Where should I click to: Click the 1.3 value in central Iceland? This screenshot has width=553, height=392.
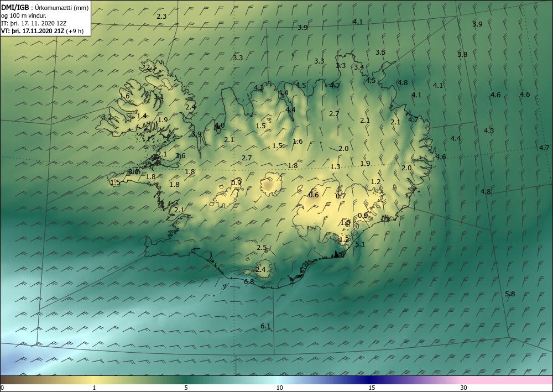pyautogui.click(x=336, y=167)
